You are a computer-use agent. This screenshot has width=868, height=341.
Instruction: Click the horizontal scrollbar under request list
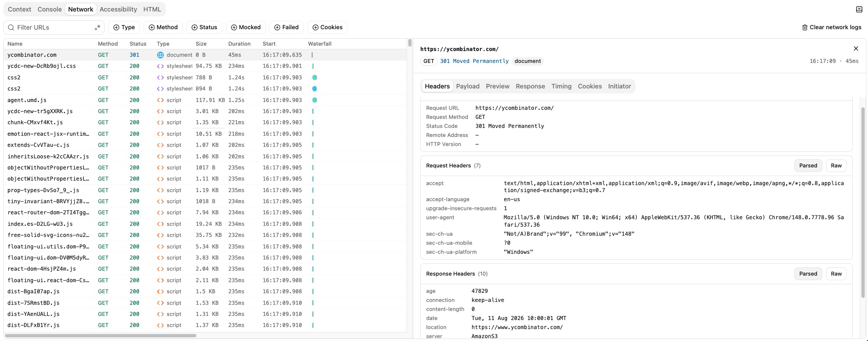[x=100, y=336]
